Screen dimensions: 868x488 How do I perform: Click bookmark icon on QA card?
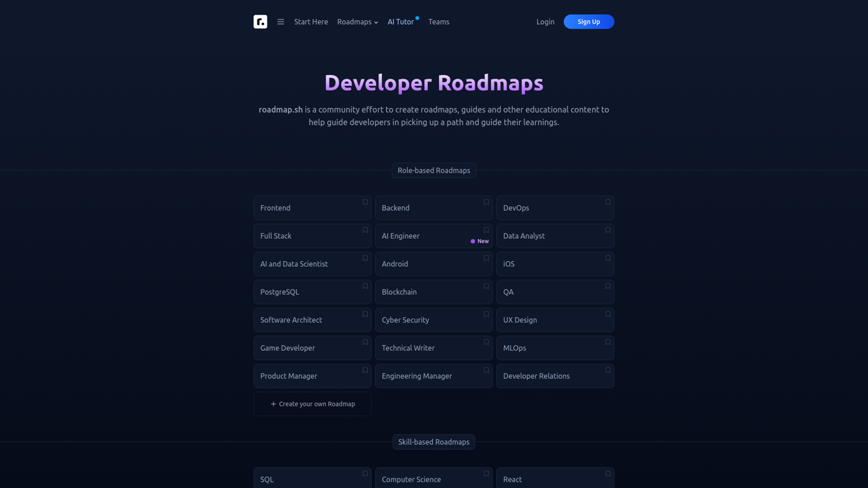tap(608, 286)
